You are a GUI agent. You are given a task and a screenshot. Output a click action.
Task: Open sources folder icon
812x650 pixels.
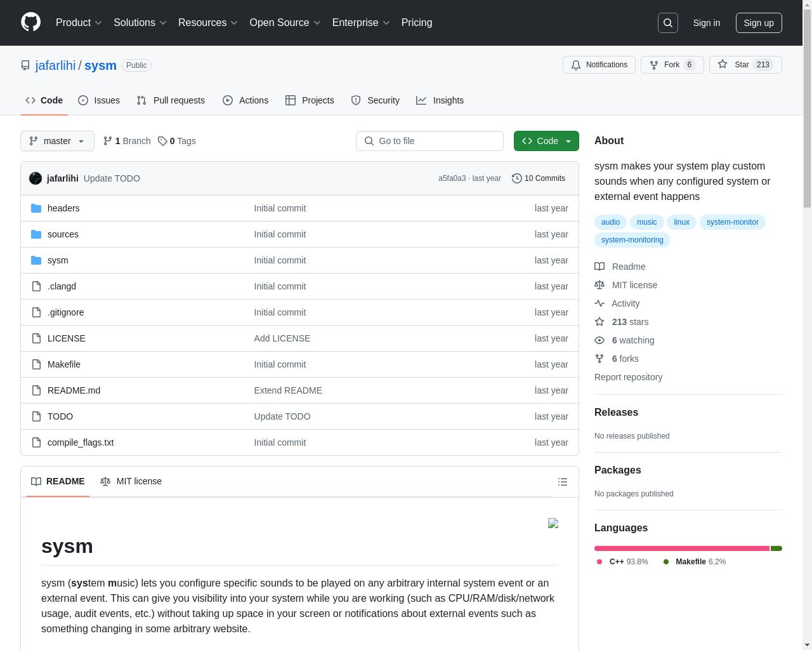[36, 234]
